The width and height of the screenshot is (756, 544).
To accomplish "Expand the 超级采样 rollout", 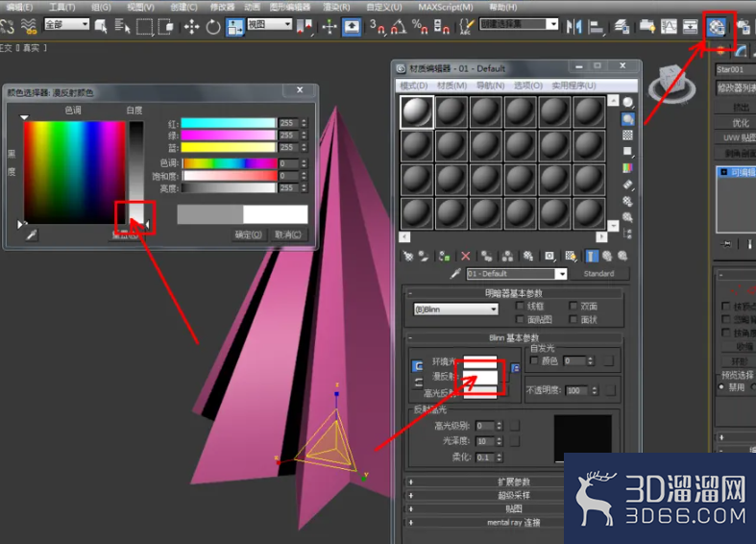I will coord(514,495).
